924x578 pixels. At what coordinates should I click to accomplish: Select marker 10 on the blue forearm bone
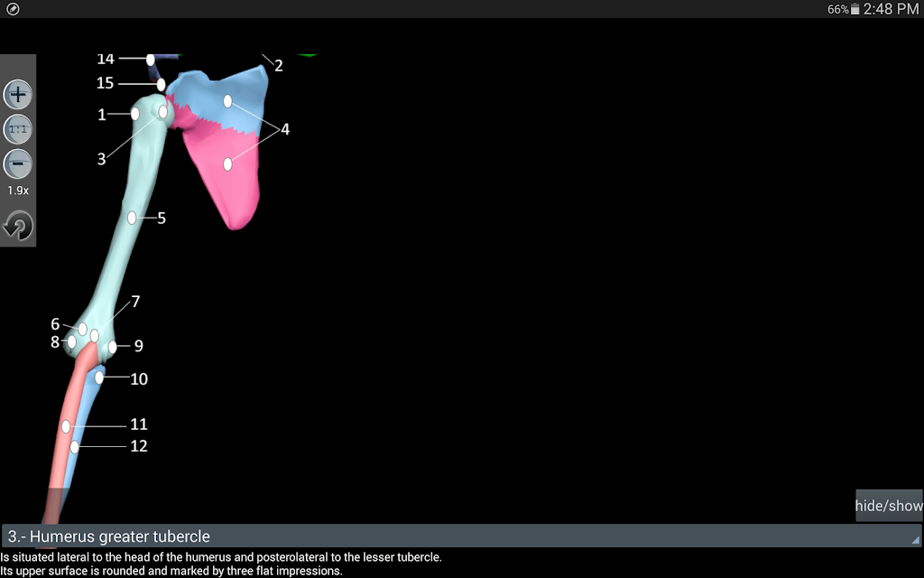point(99,378)
